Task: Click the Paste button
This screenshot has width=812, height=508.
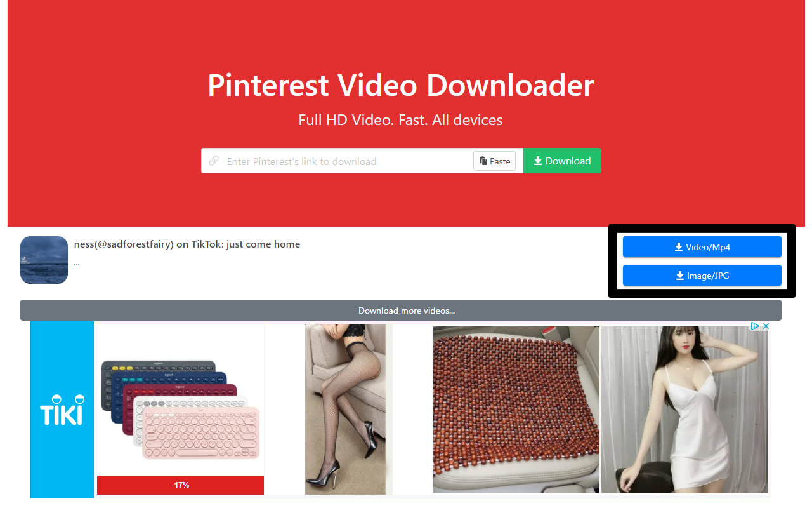Action: [495, 161]
